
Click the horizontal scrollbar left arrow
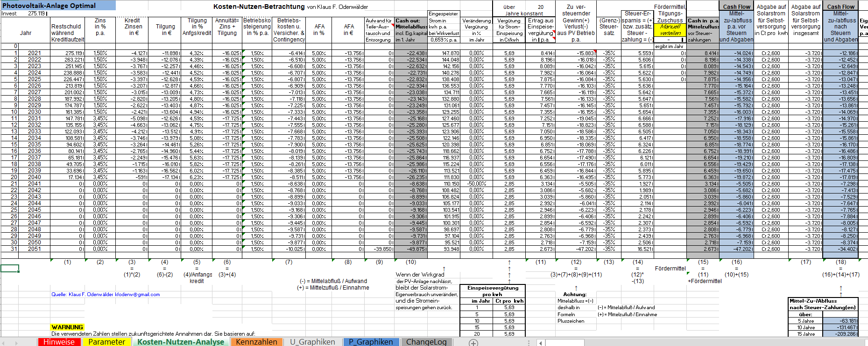coord(541,343)
